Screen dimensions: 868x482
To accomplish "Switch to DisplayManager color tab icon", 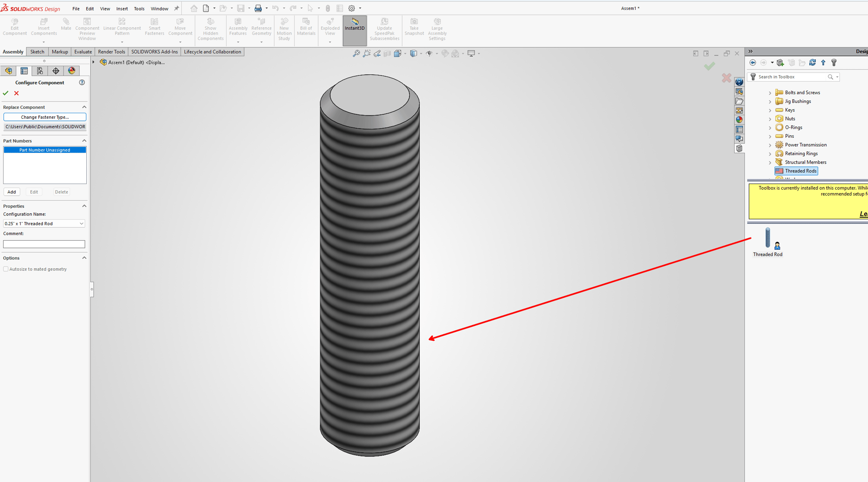I will [x=72, y=71].
